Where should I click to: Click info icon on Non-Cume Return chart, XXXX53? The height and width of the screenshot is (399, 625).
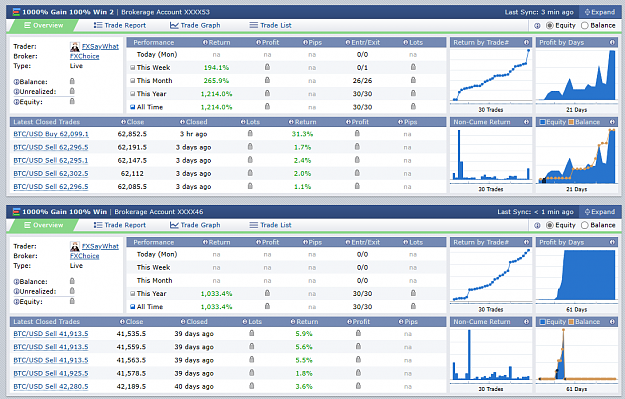[x=526, y=122]
